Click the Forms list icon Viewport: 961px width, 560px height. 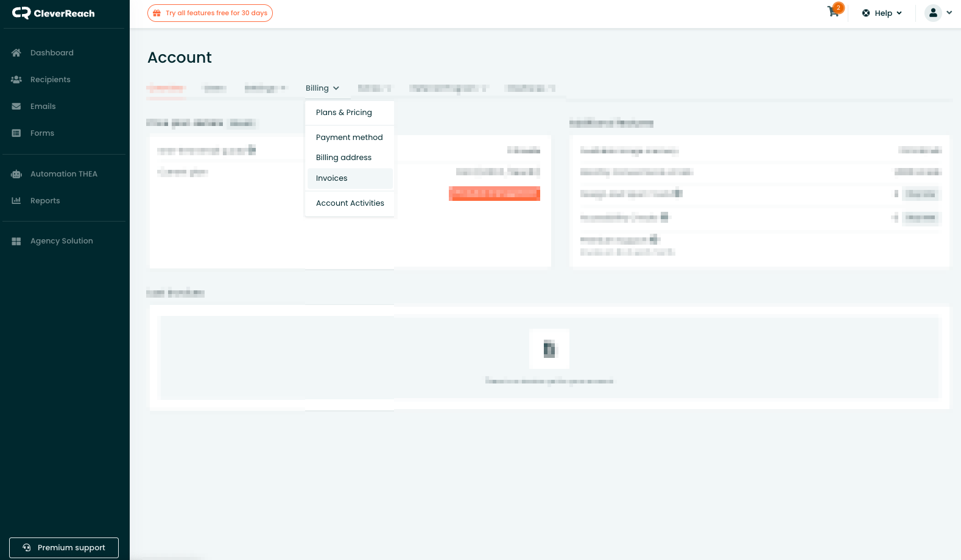[x=16, y=133]
